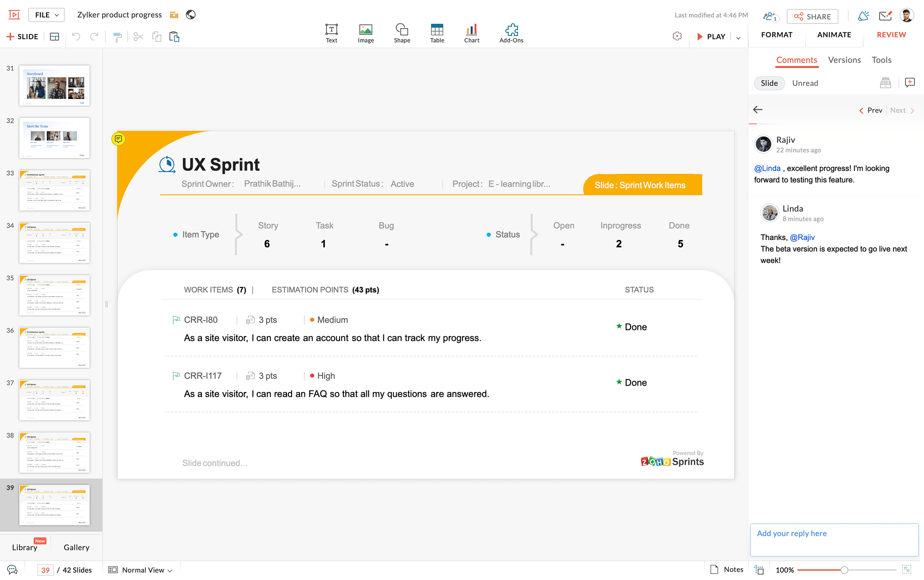Click the @Rajiv mention link

(x=802, y=237)
